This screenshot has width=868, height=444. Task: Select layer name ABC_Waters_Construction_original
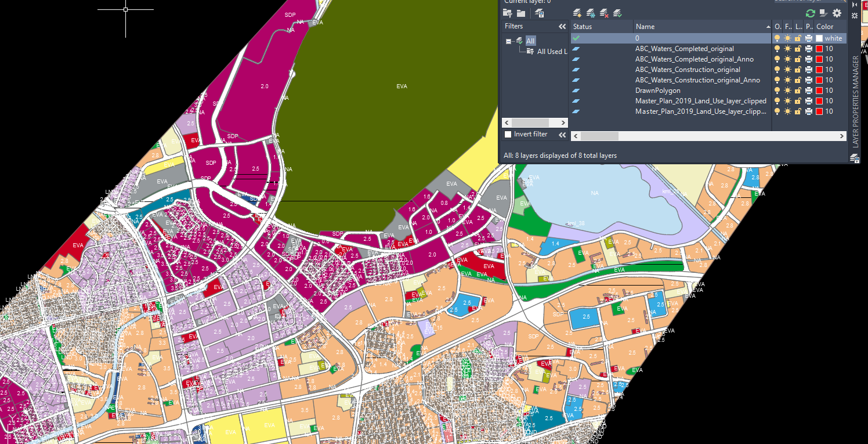click(688, 70)
